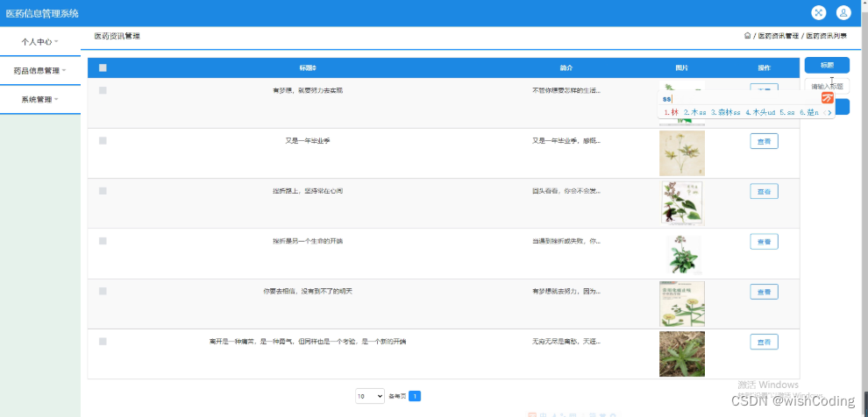Click 查看 for 你要去相信，没有到不了的明天
The image size is (868, 417).
tap(764, 292)
